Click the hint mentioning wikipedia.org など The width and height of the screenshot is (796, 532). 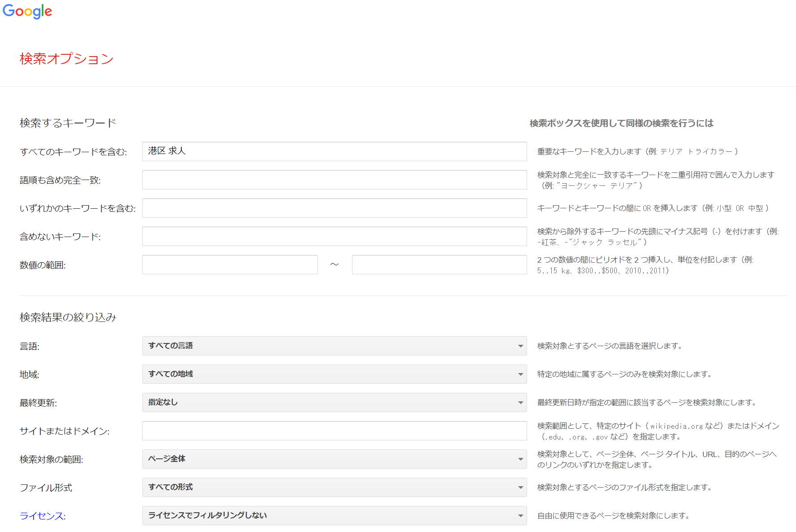pos(658,431)
